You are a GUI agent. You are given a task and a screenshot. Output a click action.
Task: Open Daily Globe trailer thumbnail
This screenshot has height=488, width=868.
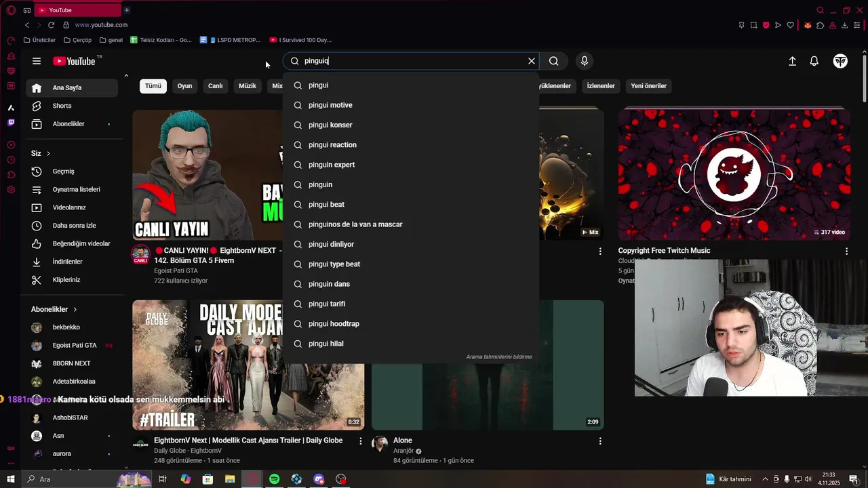[x=248, y=365]
